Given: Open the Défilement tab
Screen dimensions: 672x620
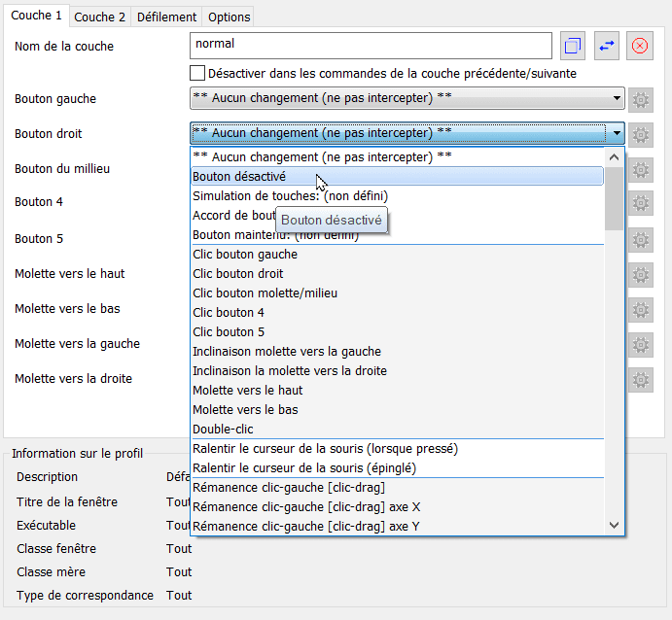Looking at the screenshot, I should click(x=167, y=17).
